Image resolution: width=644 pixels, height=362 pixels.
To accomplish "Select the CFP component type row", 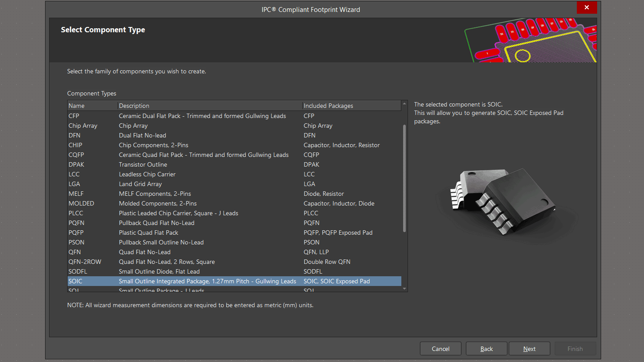I will [74, 116].
